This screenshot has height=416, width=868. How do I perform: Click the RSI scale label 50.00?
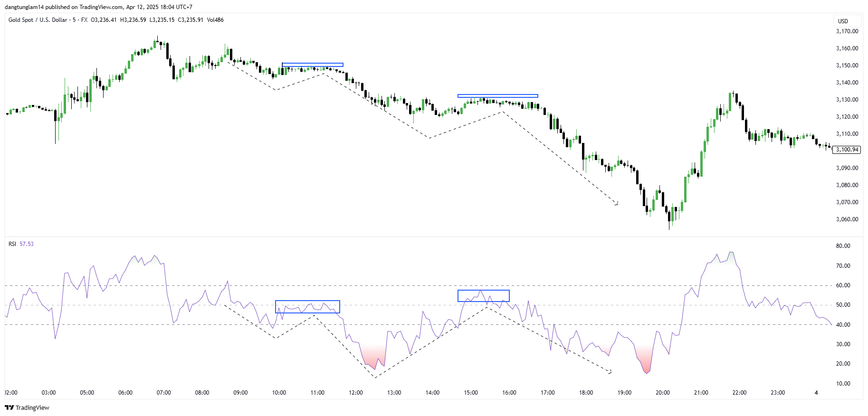(x=843, y=305)
